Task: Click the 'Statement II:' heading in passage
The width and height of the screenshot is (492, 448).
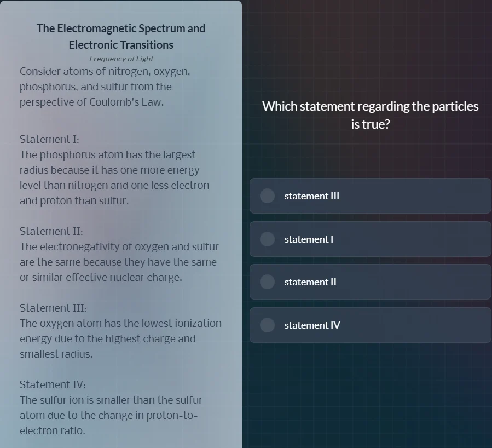Action: coord(51,231)
